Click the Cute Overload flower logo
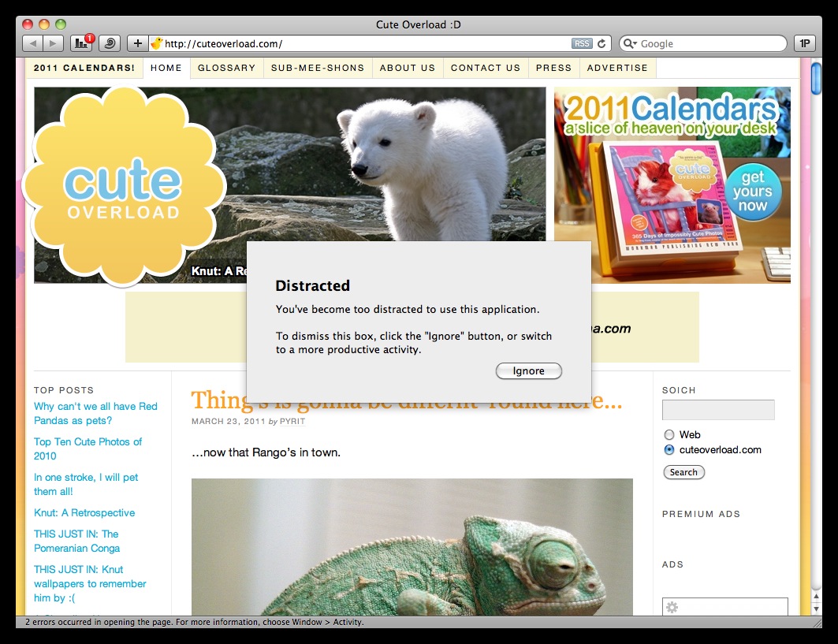This screenshot has width=838, height=644. tap(124, 187)
